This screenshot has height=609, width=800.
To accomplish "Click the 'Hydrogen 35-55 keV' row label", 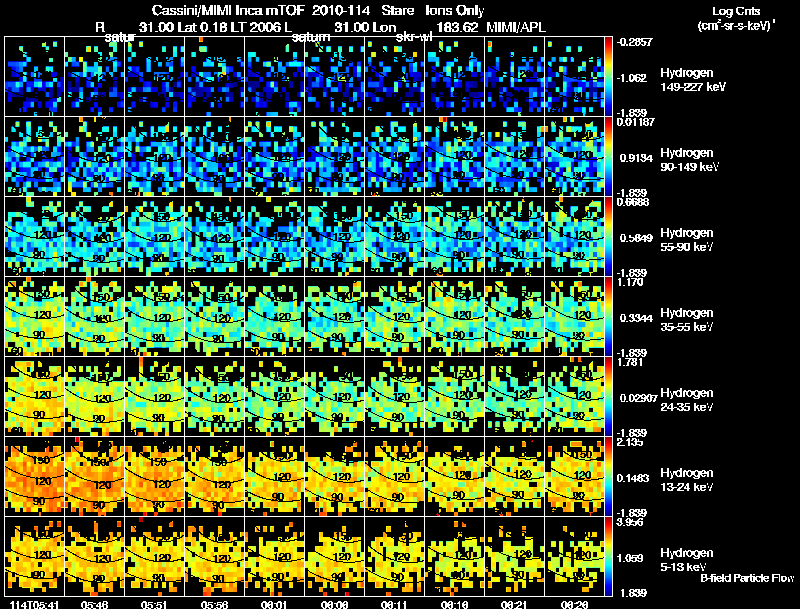I will [x=687, y=320].
